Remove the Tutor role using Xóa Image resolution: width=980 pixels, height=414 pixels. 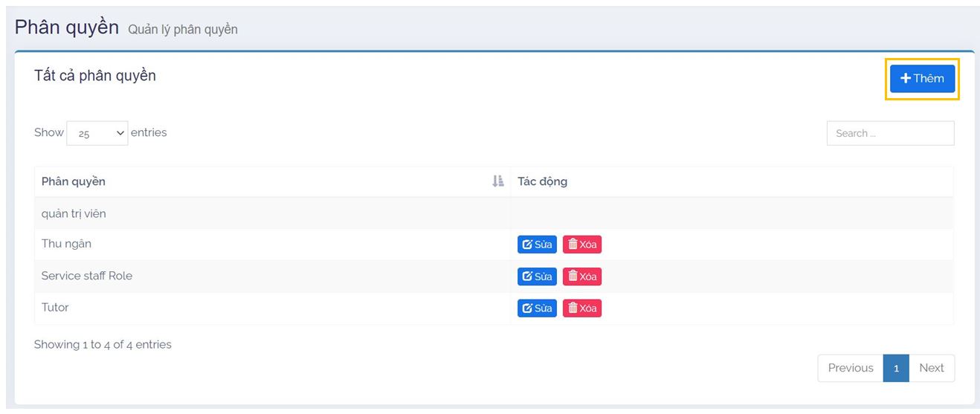pos(581,308)
